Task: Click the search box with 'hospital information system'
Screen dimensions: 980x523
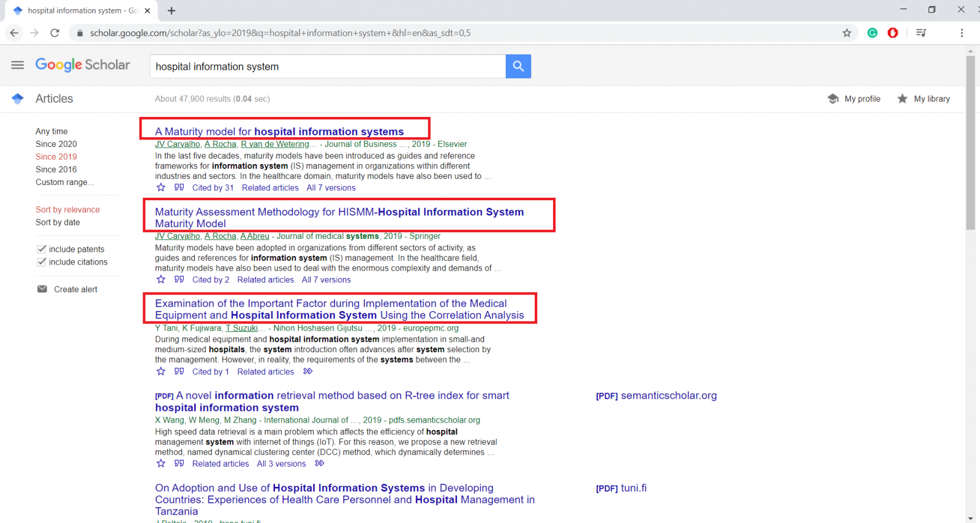Action: [x=328, y=66]
